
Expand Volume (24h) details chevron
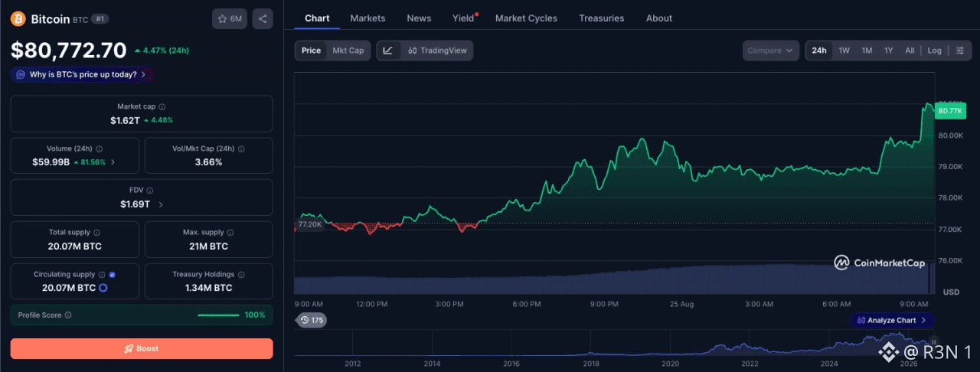113,162
